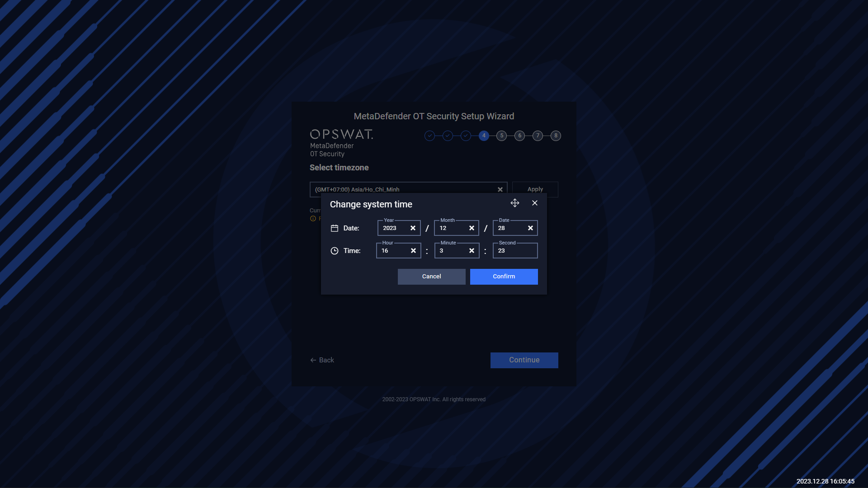
Task: Click the Change system time title
Action: 371,204
